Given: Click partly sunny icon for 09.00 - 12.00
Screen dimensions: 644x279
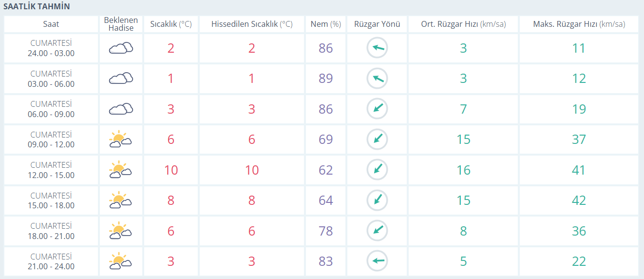Looking at the screenshot, I should point(121,139).
